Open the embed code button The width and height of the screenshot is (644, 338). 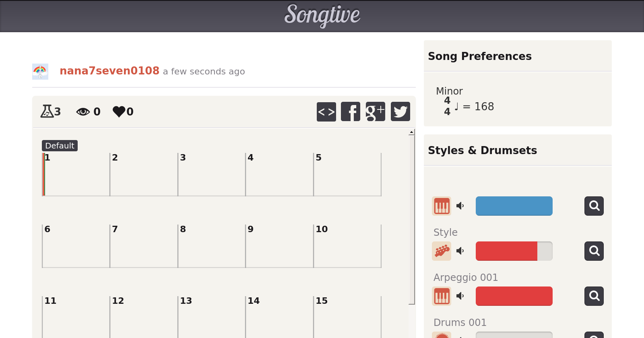[326, 112]
